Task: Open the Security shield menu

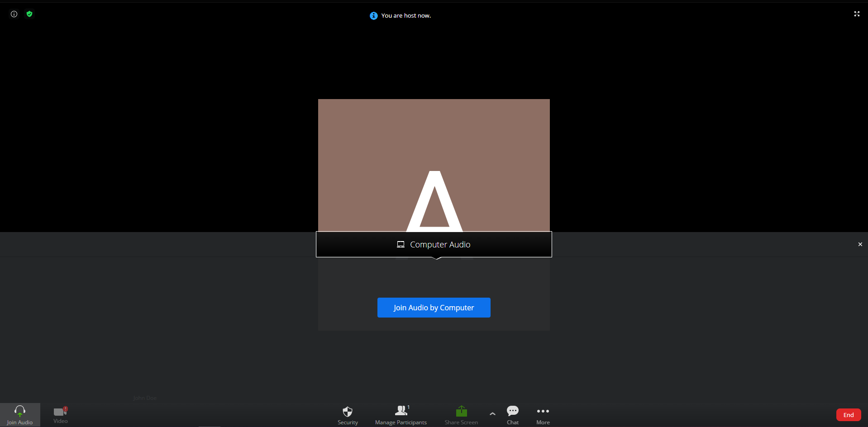Action: point(348,415)
